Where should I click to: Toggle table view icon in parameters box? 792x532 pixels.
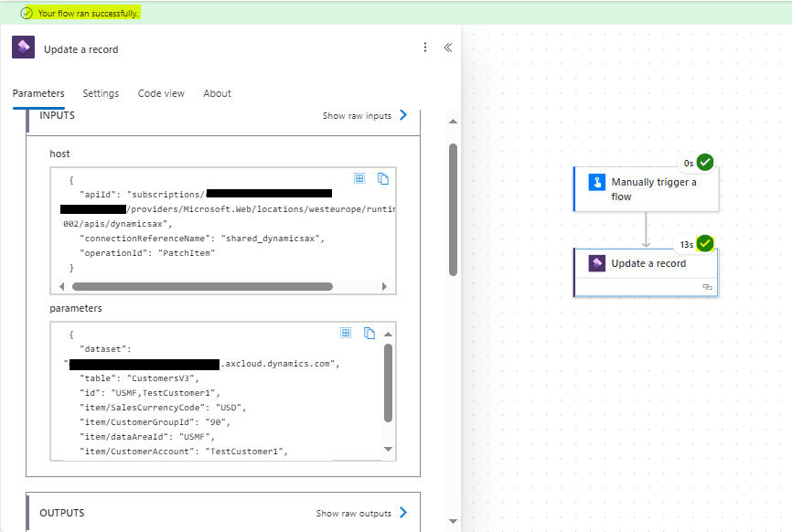346,333
